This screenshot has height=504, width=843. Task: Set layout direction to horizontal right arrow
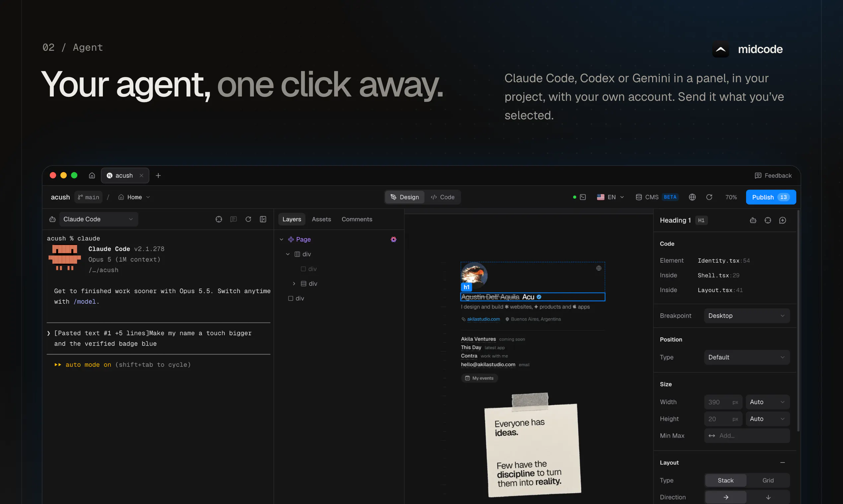point(726,497)
